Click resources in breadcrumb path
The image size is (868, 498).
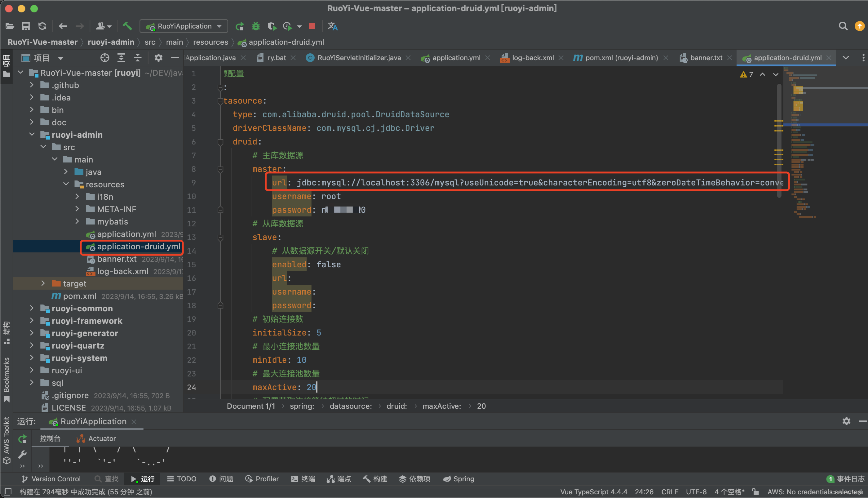[210, 42]
